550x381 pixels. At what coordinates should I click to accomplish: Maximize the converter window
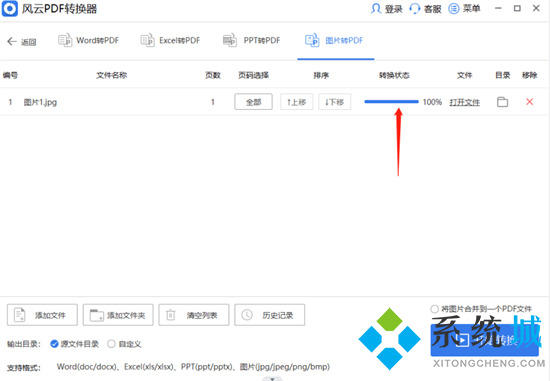(517, 8)
